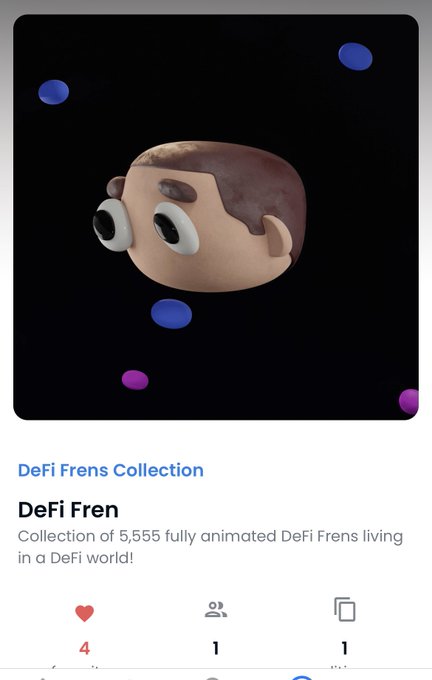The image size is (432, 680).
Task: Tap the collection description text
Action: (210, 547)
